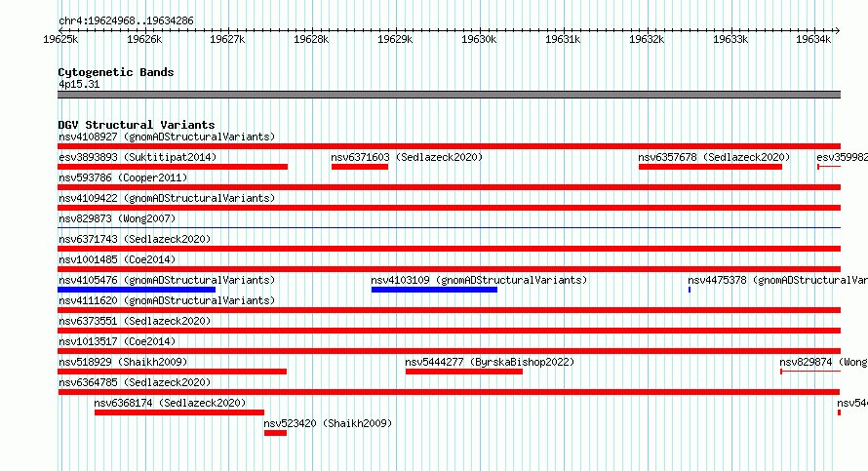
Task: Click the 19627k ruler position label
Action: click(x=227, y=39)
